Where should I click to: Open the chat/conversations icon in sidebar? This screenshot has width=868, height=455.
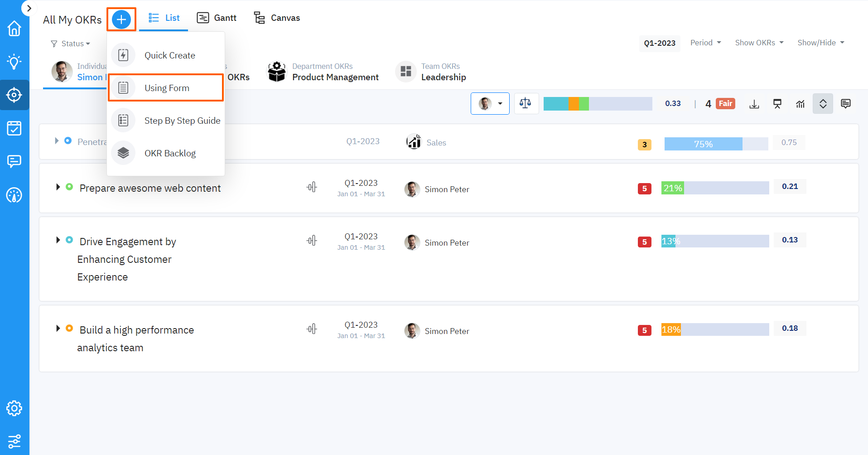coord(14,161)
